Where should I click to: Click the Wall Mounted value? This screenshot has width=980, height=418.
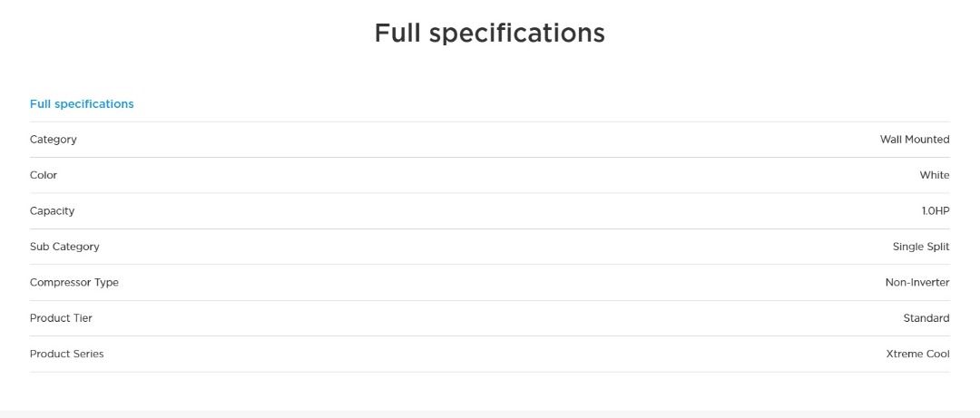tap(914, 140)
